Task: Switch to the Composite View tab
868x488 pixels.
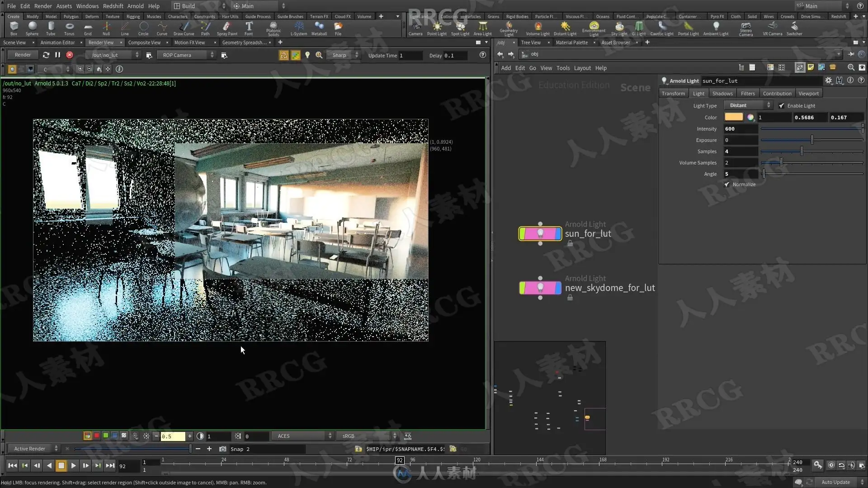Action: point(144,42)
